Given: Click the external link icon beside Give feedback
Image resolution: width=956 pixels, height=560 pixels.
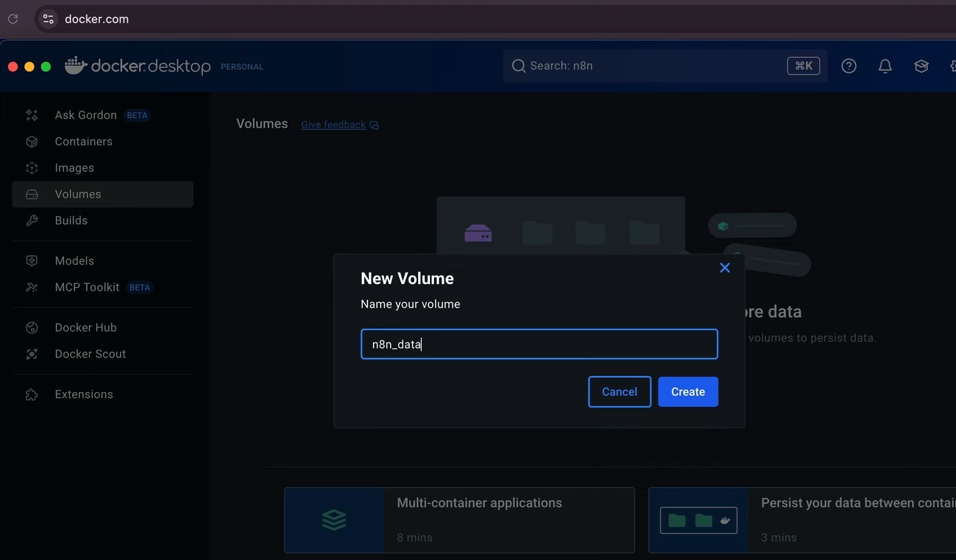Looking at the screenshot, I should click(x=374, y=125).
